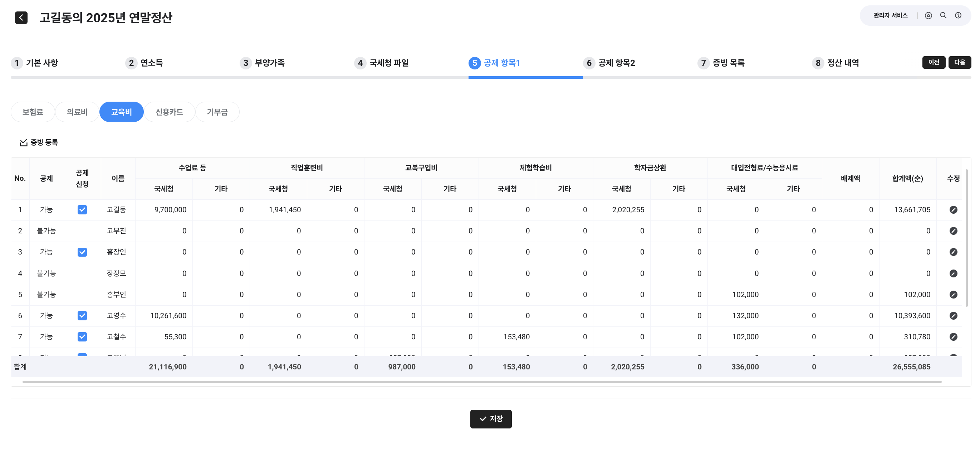This screenshot has width=980, height=451.
Task: Click the edit pencil icon for 고영수
Action: (x=953, y=315)
